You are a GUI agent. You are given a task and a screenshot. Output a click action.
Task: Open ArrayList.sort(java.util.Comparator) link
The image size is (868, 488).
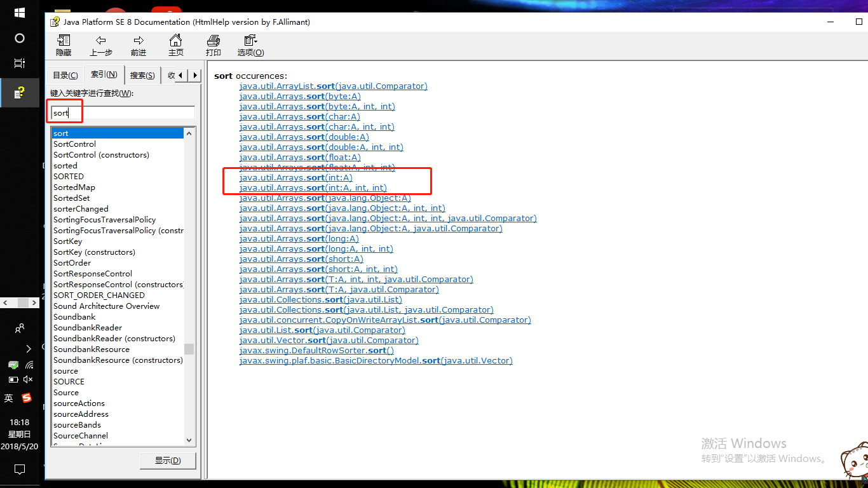coord(334,86)
